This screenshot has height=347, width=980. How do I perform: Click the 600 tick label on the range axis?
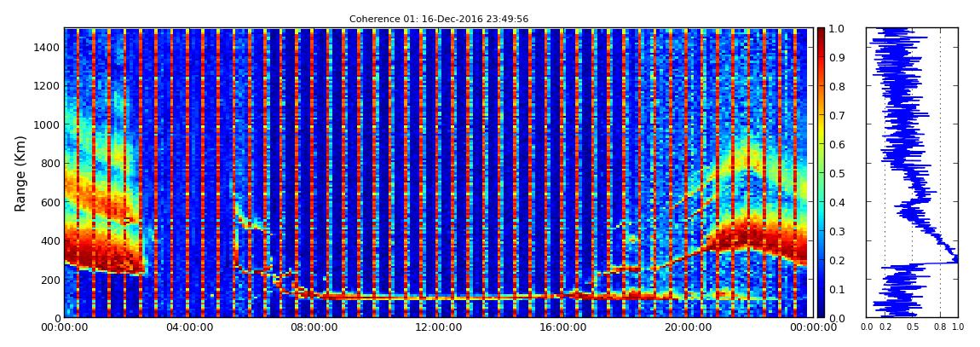coord(50,202)
